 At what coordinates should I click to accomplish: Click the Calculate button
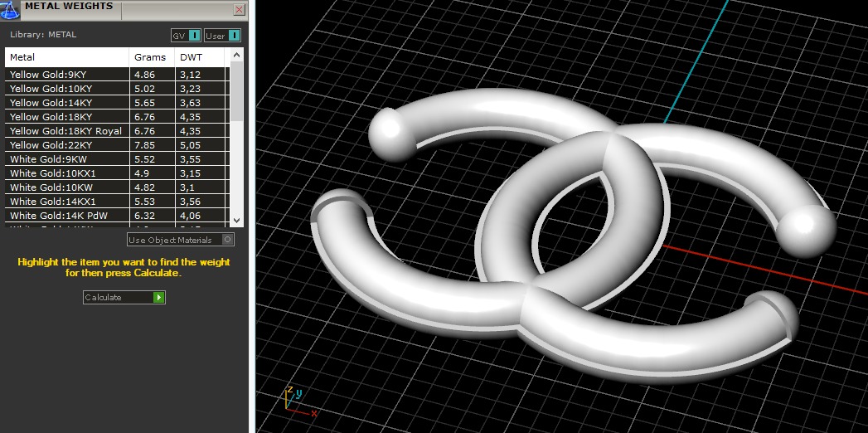coord(124,297)
